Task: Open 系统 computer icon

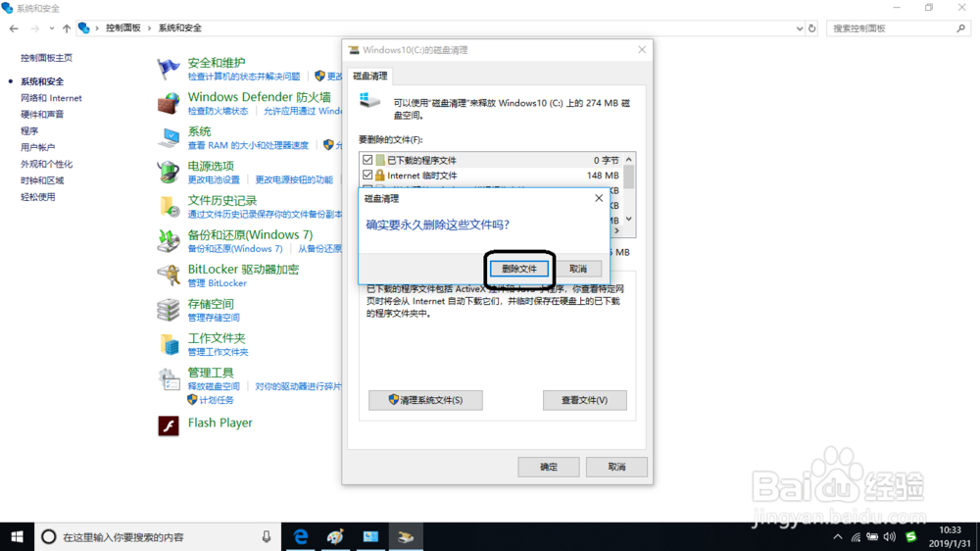Action: (169, 137)
